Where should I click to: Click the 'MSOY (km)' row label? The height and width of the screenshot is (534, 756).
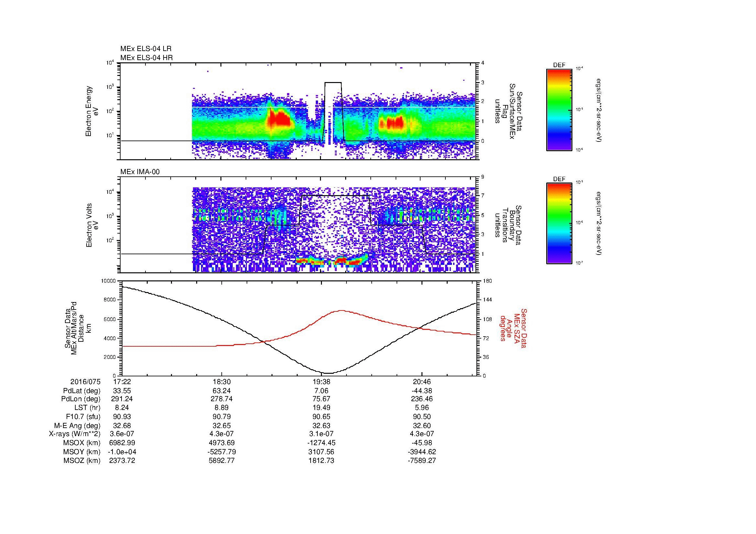(82, 452)
